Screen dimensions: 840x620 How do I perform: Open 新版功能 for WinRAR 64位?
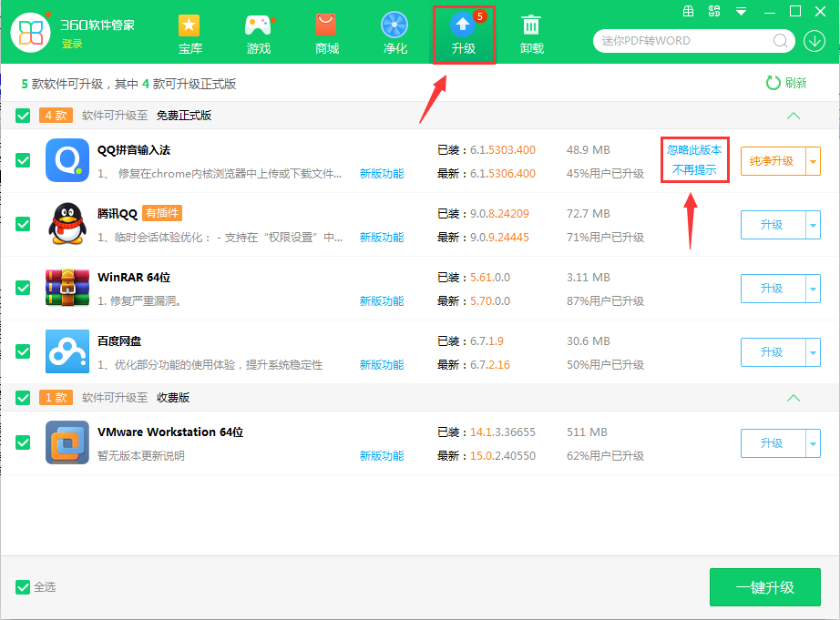click(382, 301)
